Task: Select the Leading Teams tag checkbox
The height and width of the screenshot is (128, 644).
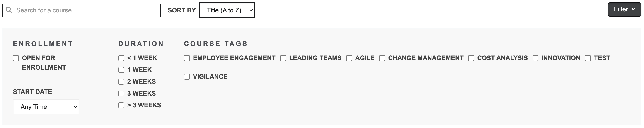Action: [x=283, y=58]
